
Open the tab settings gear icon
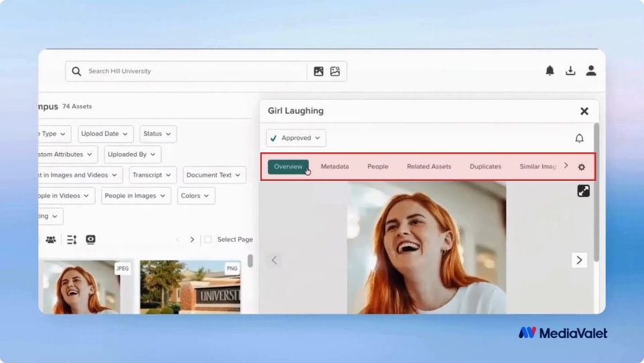pyautogui.click(x=582, y=167)
